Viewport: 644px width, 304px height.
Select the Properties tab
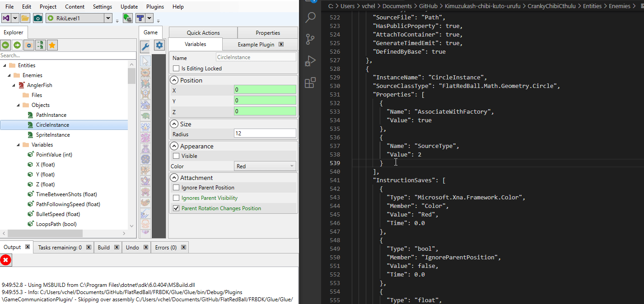[267, 32]
